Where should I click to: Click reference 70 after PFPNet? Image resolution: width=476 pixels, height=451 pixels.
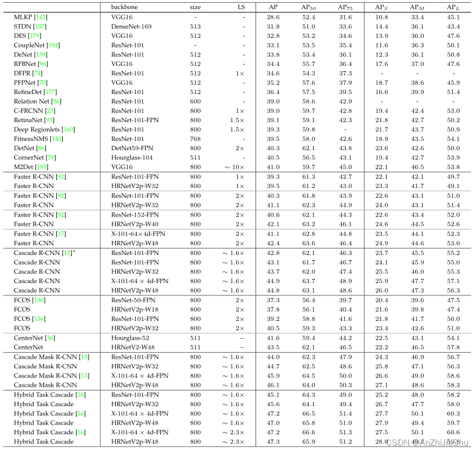click(x=42, y=83)
